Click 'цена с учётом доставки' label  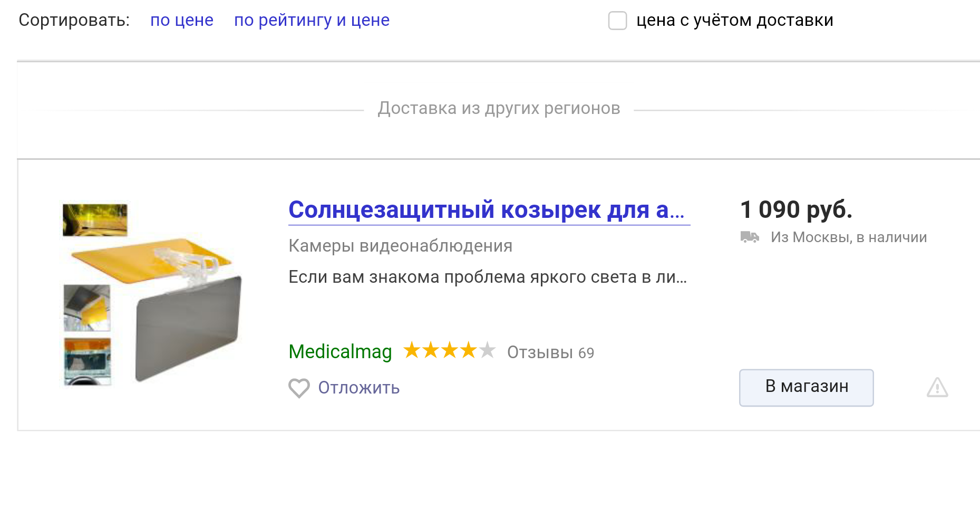pos(734,21)
